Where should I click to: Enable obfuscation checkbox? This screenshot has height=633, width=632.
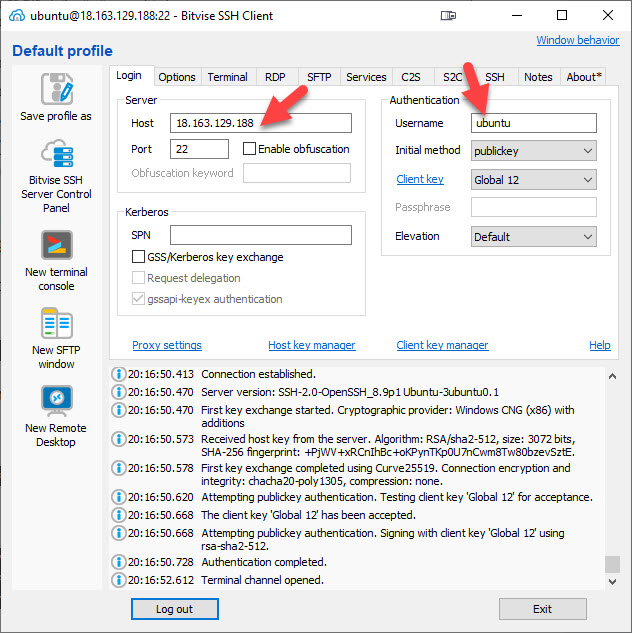[x=249, y=149]
